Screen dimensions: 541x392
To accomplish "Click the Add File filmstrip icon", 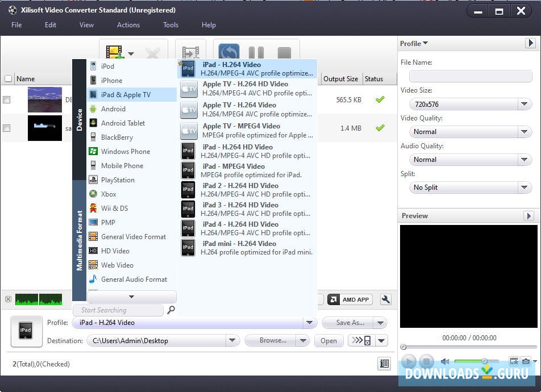I will (x=115, y=52).
